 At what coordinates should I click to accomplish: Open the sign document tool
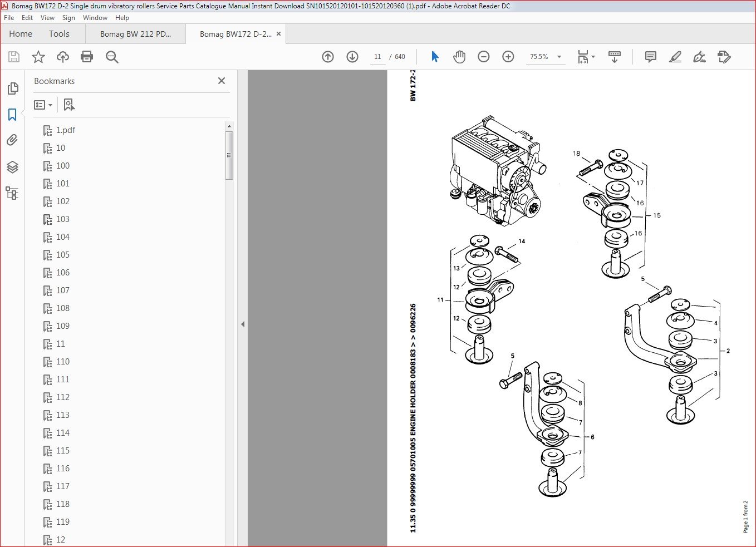[700, 57]
